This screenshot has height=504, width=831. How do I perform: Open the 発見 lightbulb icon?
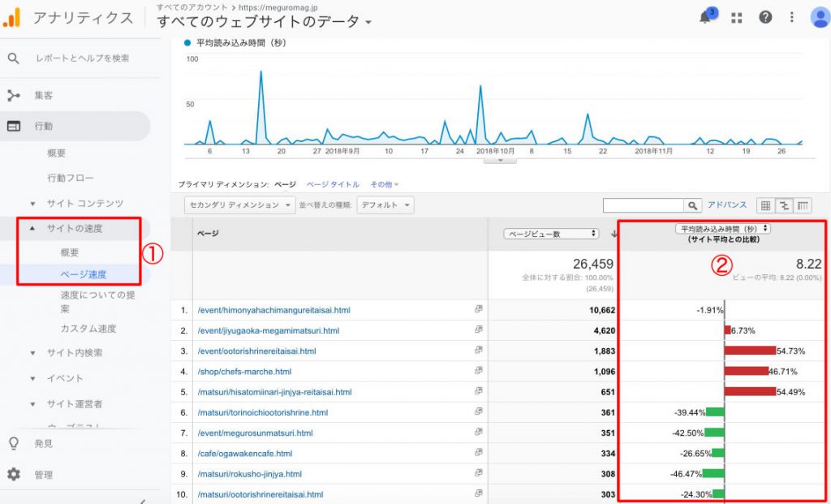point(14,443)
